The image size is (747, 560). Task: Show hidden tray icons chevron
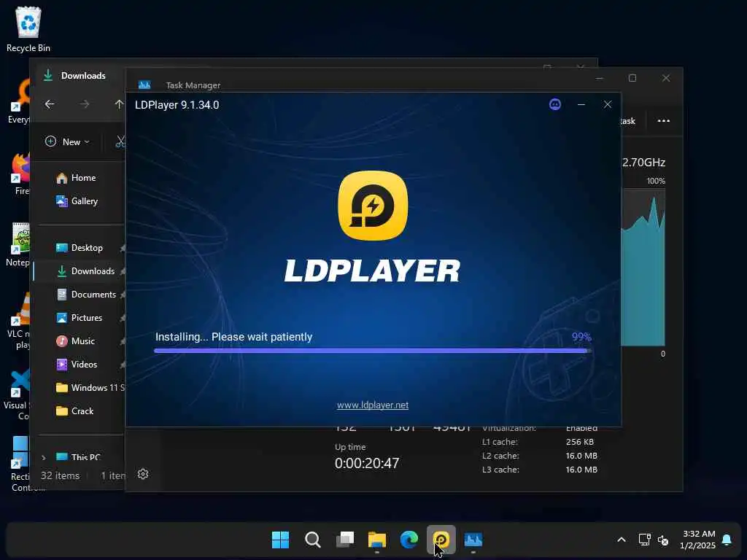pos(622,540)
